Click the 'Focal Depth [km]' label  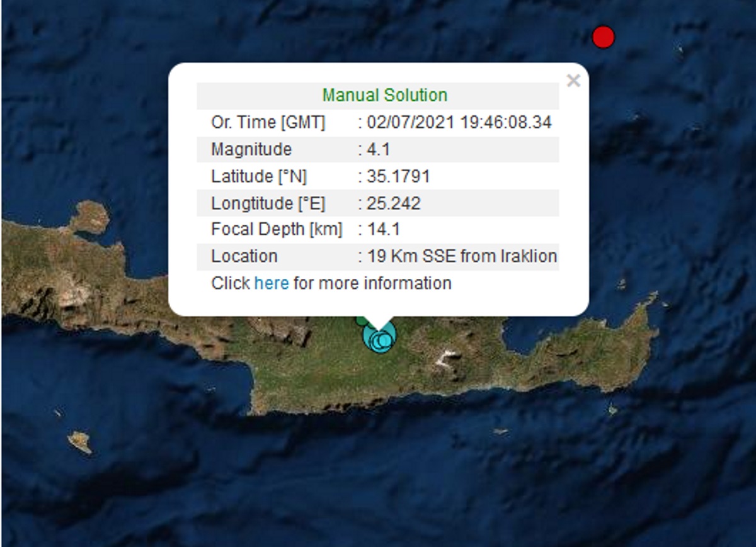pos(277,230)
